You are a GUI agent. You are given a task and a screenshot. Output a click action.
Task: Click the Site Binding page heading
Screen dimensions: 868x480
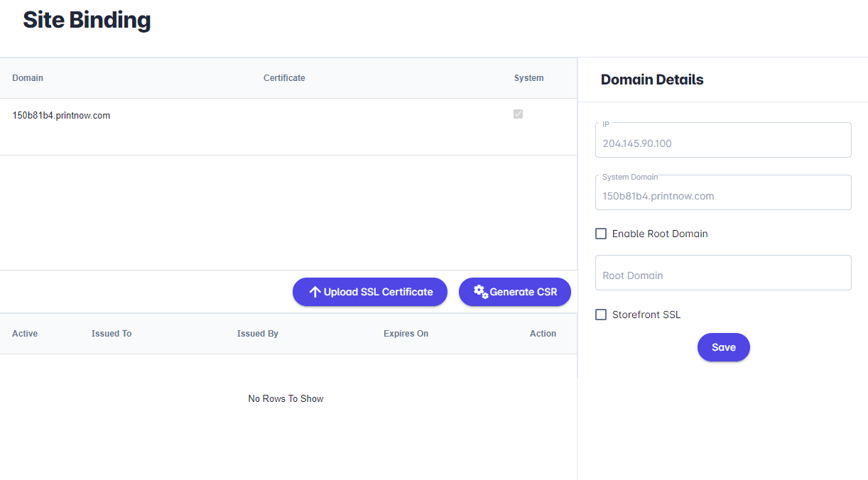coord(87,21)
